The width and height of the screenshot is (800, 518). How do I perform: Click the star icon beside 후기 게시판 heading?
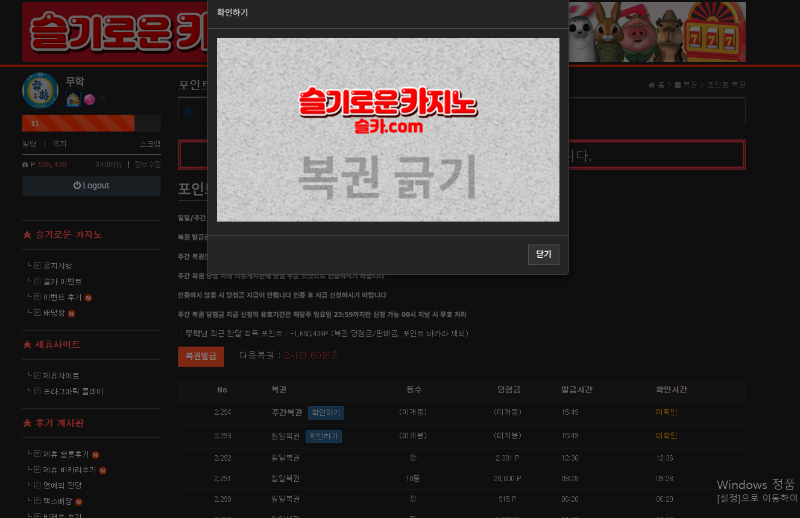27,423
